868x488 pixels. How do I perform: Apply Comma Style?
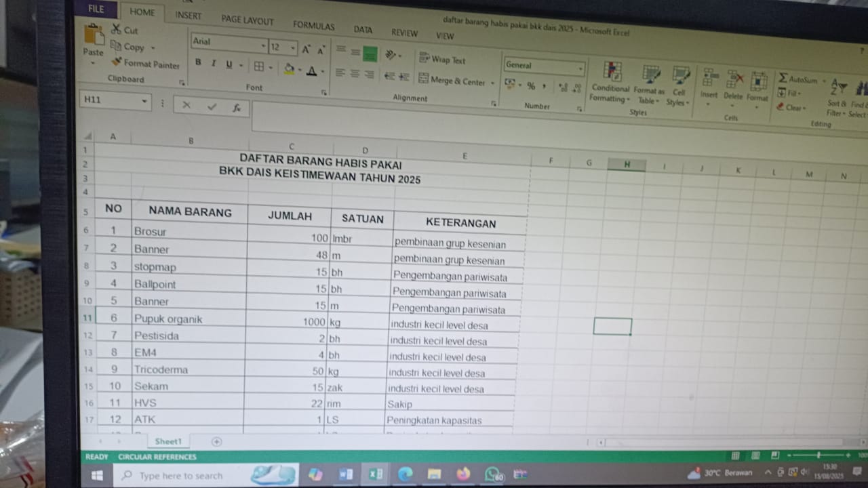pyautogui.click(x=544, y=87)
